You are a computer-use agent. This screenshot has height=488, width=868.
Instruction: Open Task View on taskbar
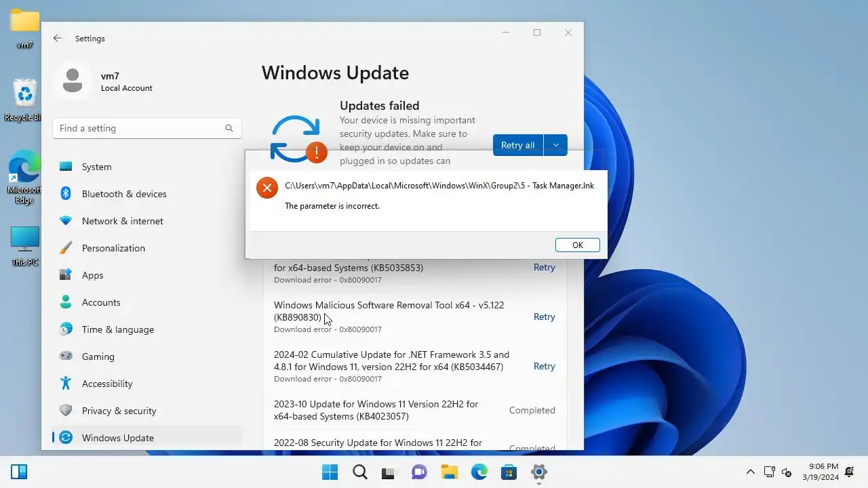pyautogui.click(x=389, y=472)
